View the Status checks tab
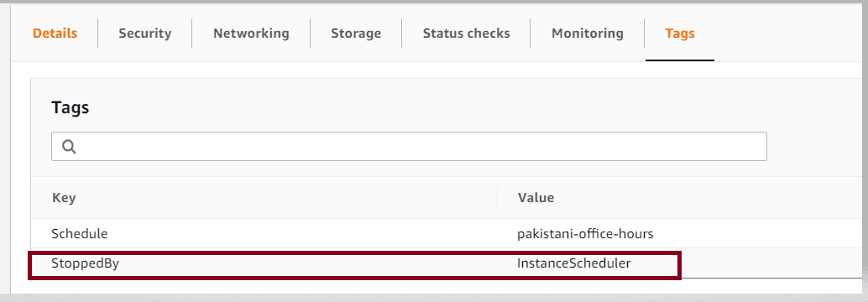 coord(466,34)
